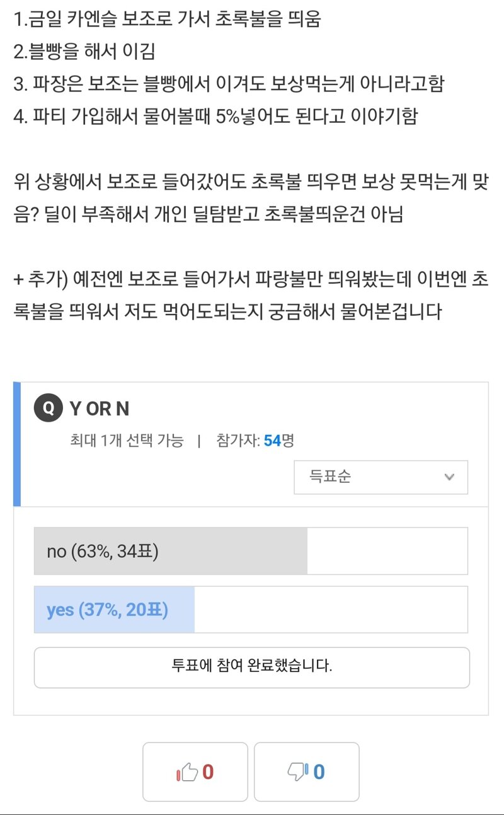Click the red upvote count number

coord(208,772)
